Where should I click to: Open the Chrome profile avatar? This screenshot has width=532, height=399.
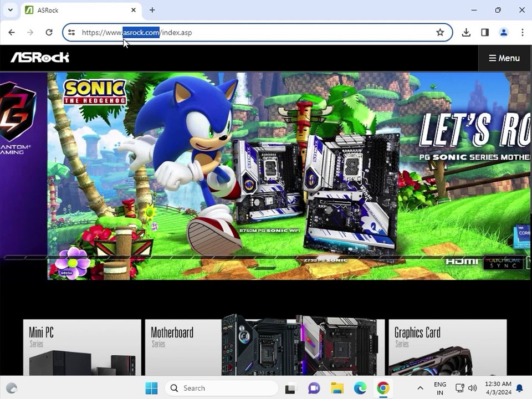coord(504,33)
